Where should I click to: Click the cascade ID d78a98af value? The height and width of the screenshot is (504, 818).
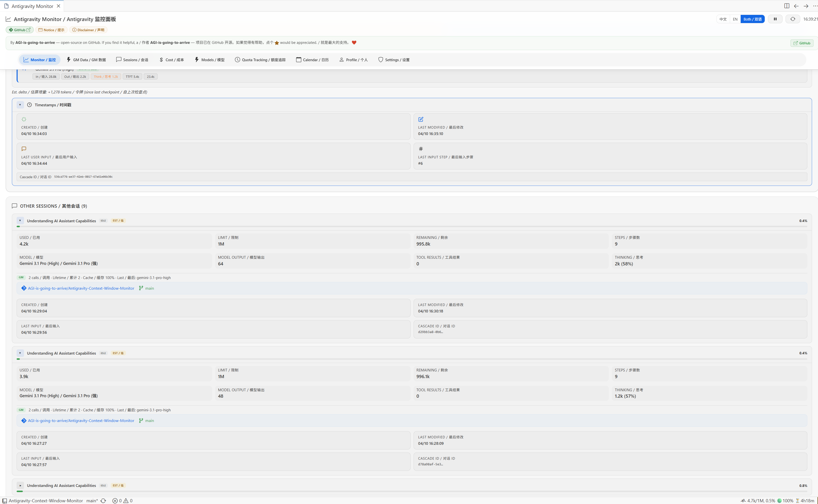click(x=430, y=464)
